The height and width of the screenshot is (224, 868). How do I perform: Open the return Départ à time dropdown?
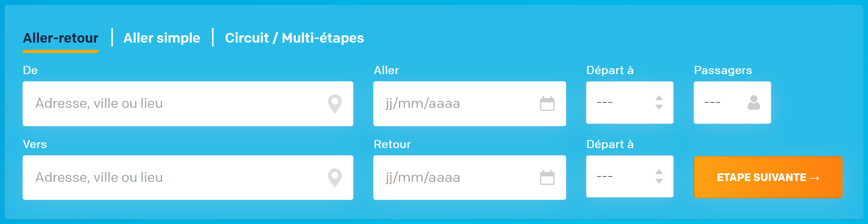pyautogui.click(x=629, y=176)
